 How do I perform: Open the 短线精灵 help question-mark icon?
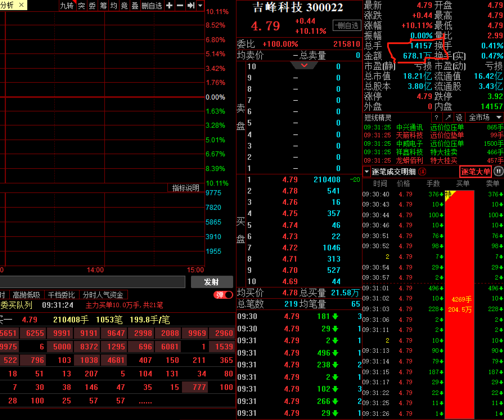coord(436,117)
